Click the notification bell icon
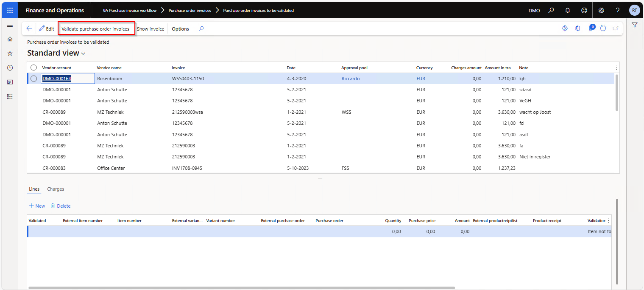This screenshot has height=290, width=644. coord(567,10)
